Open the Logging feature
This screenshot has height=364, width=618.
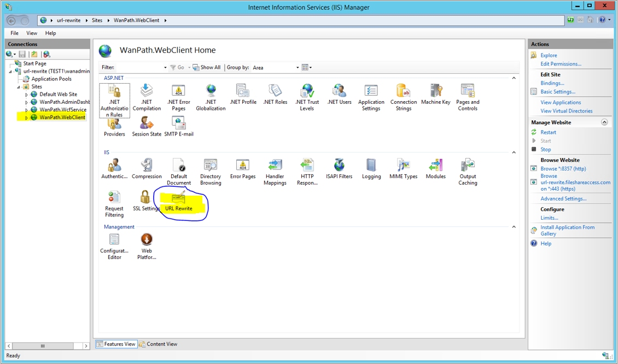(x=371, y=169)
